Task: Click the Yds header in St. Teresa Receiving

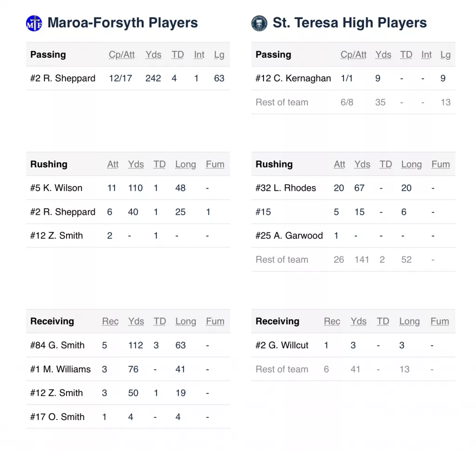Action: (x=358, y=321)
